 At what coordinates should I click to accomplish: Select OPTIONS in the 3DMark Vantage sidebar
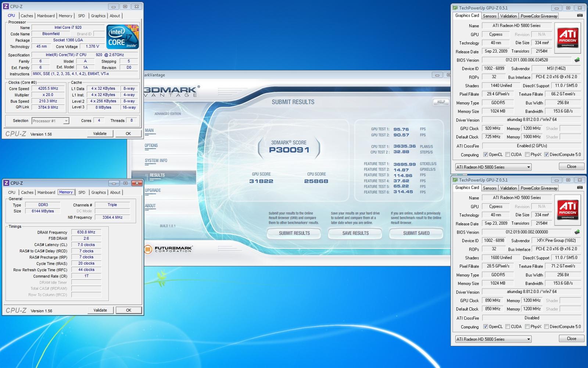[x=151, y=146]
